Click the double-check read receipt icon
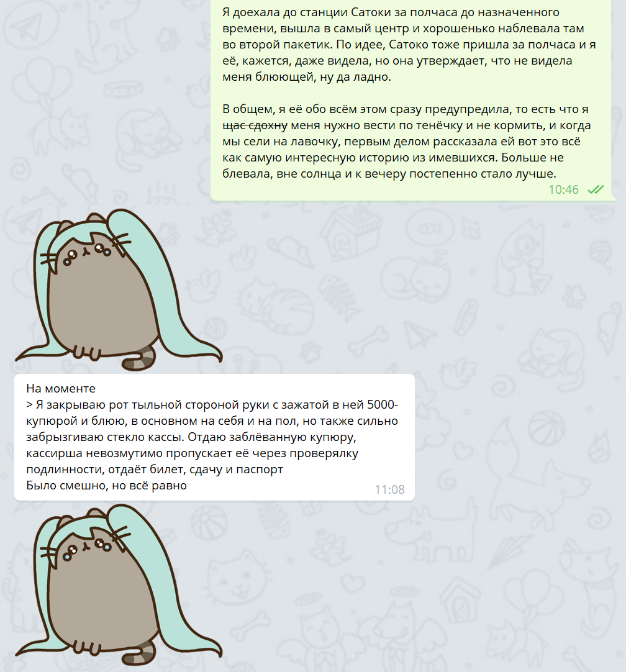 pyautogui.click(x=596, y=189)
